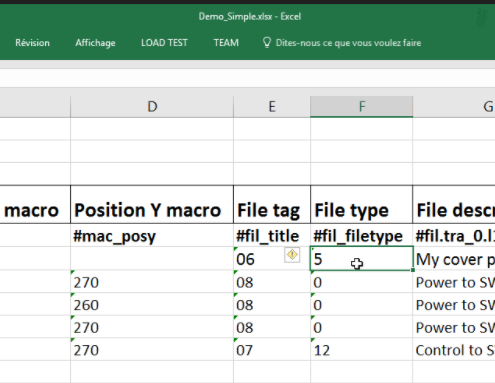Switch to the Affichage tab

(x=95, y=43)
